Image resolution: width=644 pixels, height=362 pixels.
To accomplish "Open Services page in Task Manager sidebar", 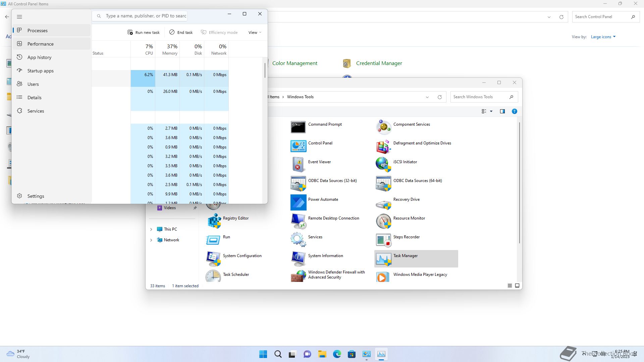I will 52,111.
